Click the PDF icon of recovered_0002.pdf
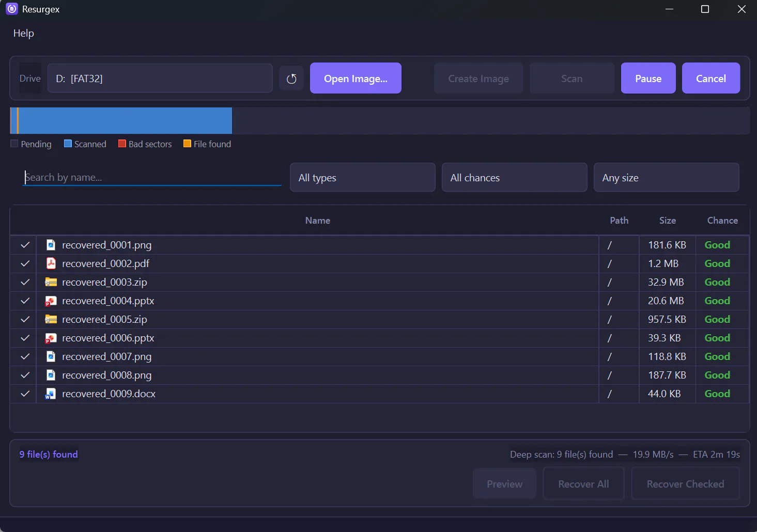This screenshot has width=757, height=532. 51,263
